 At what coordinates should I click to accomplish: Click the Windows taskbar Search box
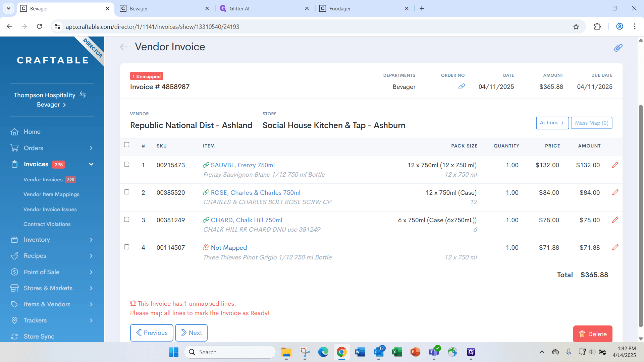pos(230,352)
